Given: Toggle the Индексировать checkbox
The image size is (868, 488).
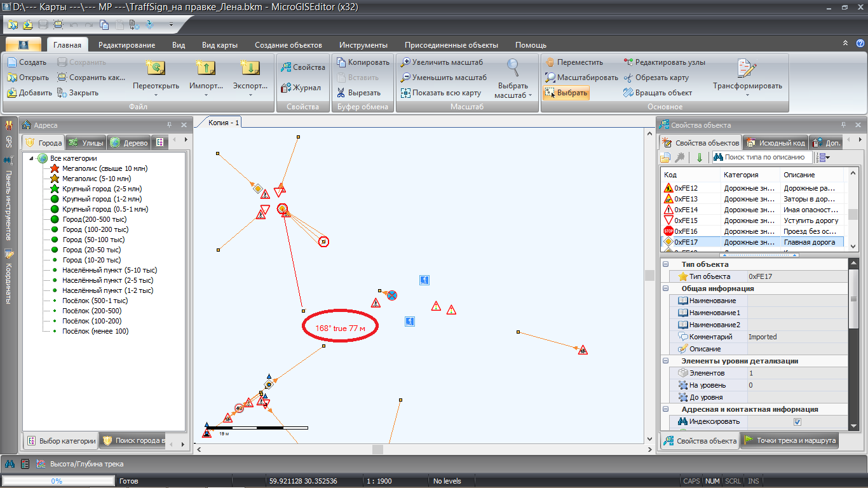Looking at the screenshot, I should click(x=797, y=422).
